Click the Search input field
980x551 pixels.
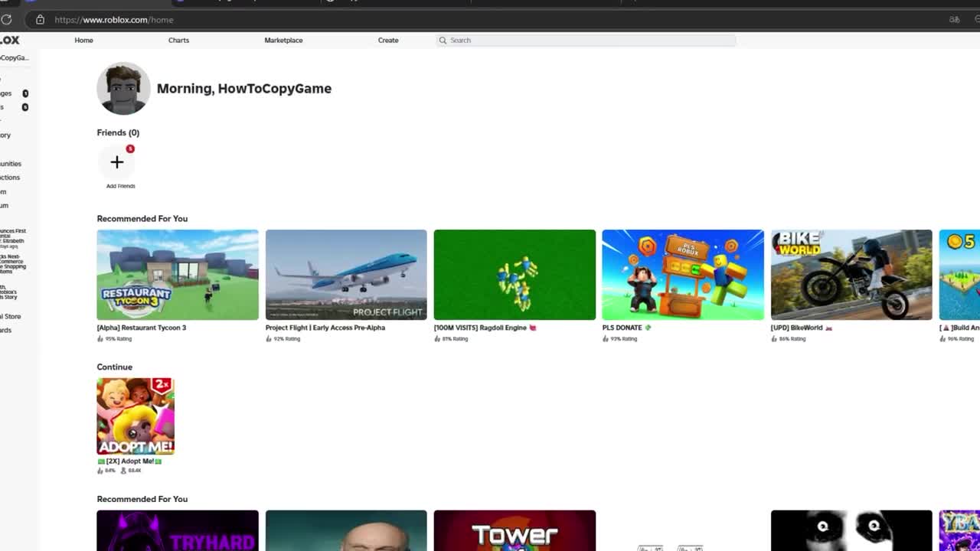click(590, 41)
